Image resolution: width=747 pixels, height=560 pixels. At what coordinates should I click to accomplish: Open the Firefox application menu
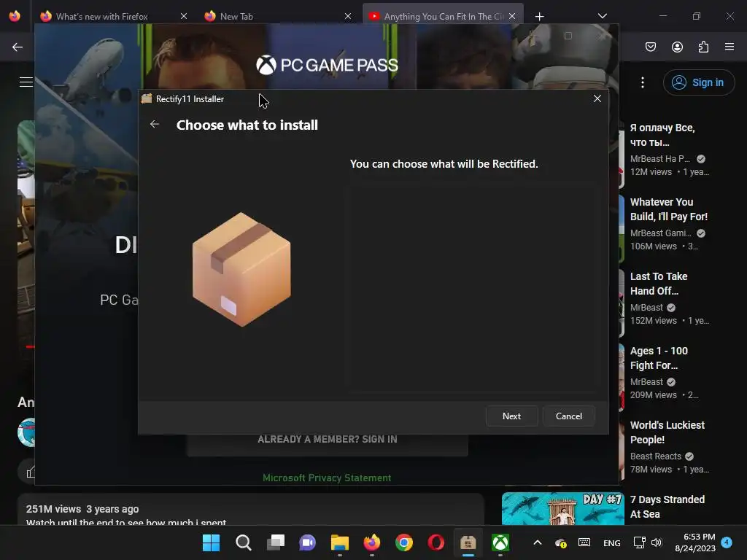tap(729, 47)
